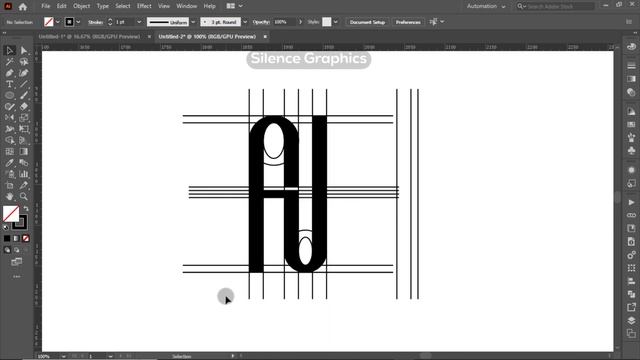Viewport: 640px width, 360px height.
Task: Open Actions panel play icon
Action: pos(631,202)
